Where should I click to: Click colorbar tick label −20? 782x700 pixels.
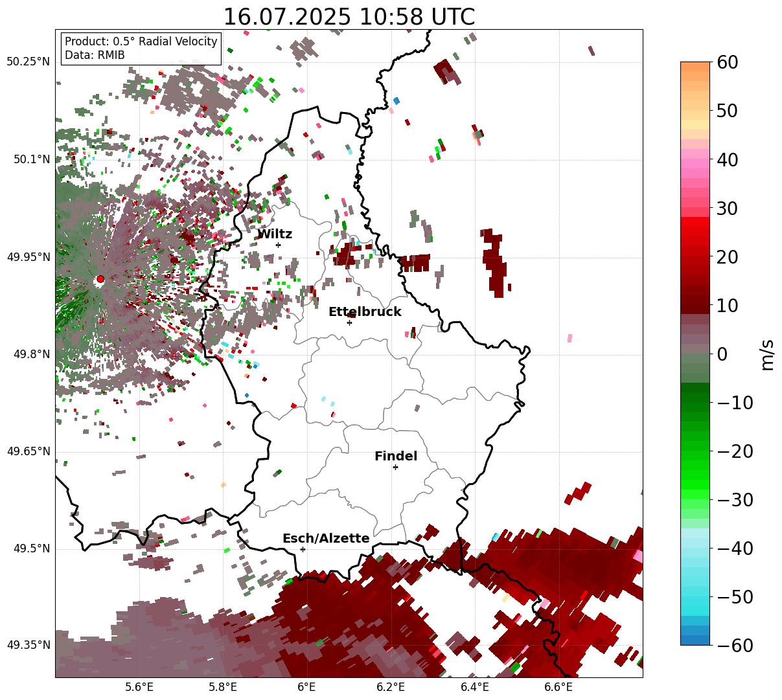pos(735,451)
